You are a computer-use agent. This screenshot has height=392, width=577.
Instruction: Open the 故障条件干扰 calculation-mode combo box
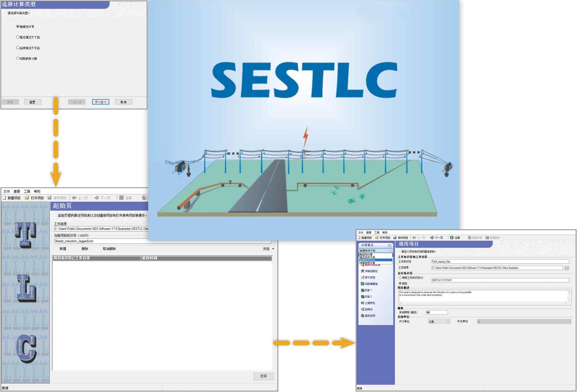[375, 251]
